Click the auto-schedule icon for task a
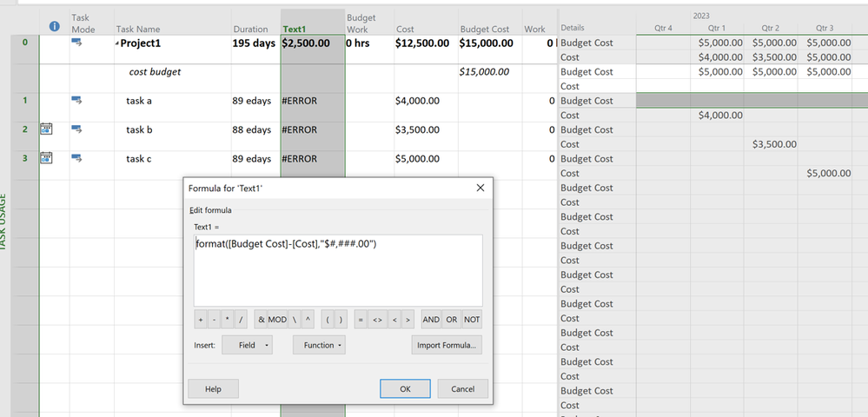The width and height of the screenshot is (868, 417). tap(76, 100)
